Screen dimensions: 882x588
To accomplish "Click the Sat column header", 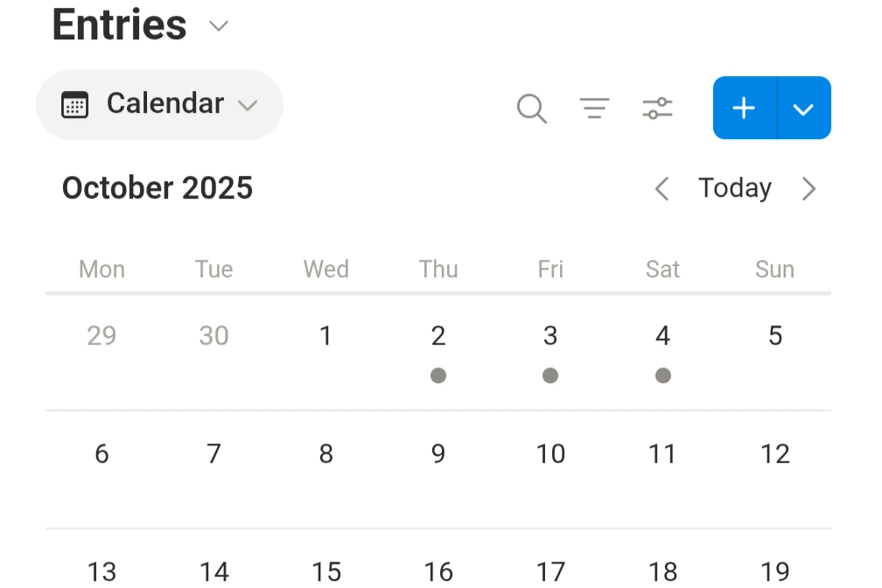I will coord(662,269).
